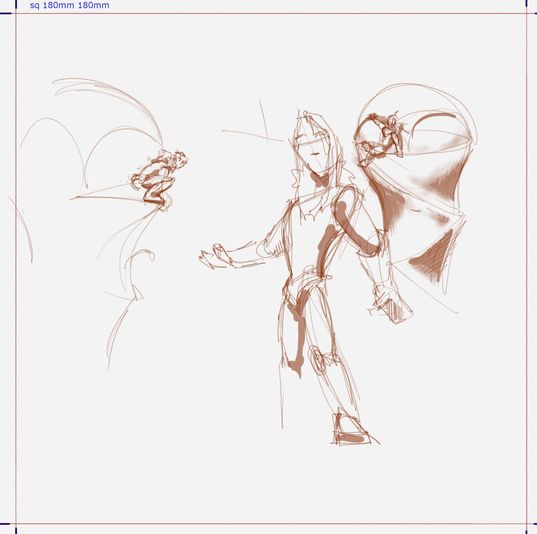
Task: Click the sweeping arc above crouching figure
Action: 110,103
